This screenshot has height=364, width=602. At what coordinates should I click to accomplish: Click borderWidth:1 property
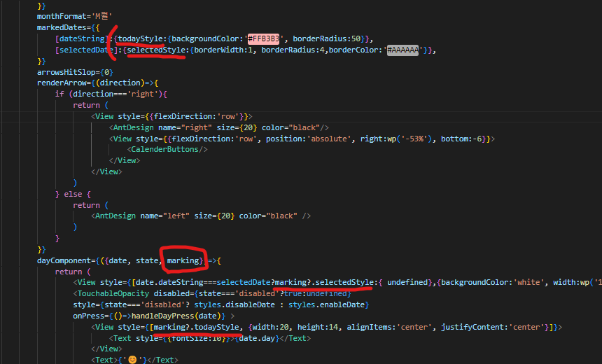tap(223, 50)
